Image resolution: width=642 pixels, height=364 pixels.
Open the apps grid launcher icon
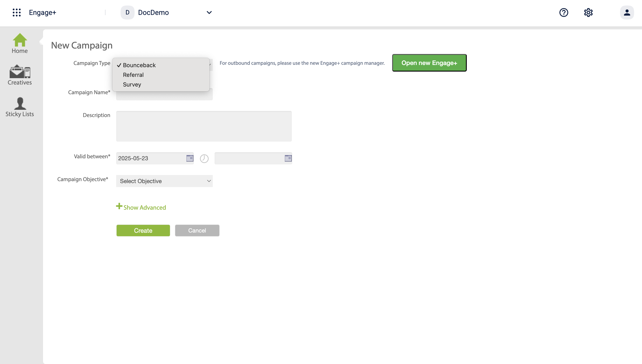[16, 13]
